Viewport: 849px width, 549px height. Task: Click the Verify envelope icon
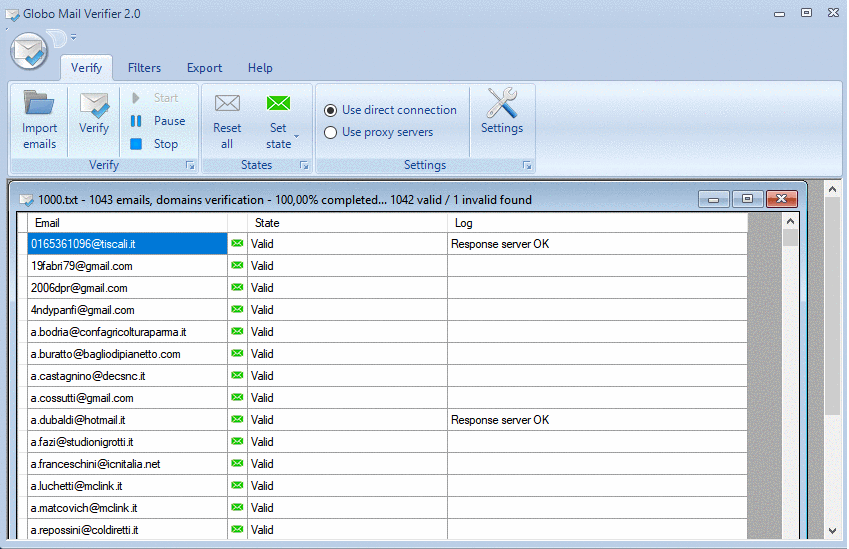[x=94, y=105]
